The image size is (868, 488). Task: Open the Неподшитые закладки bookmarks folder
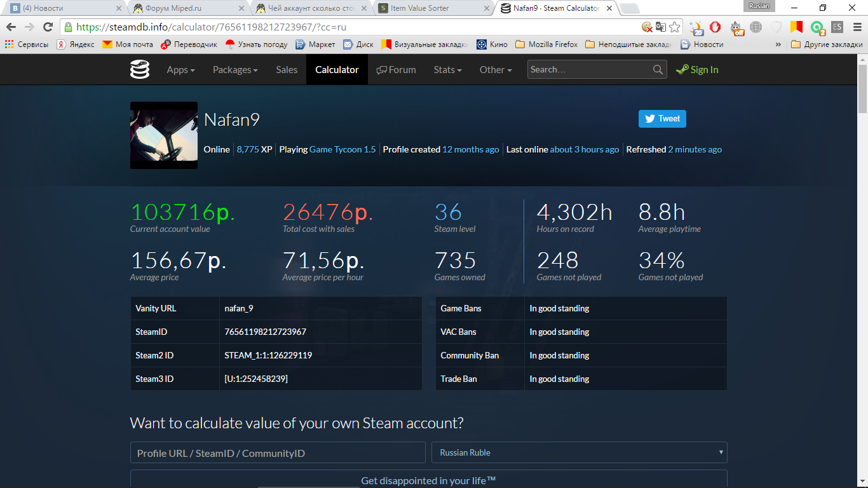pyautogui.click(x=628, y=44)
